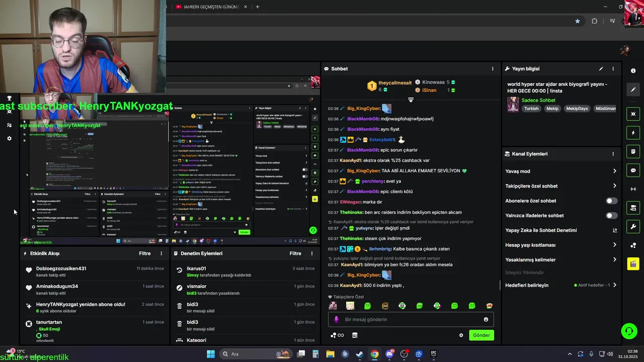
Task: Edit stream info with the pencil icon
Action: click(601, 69)
